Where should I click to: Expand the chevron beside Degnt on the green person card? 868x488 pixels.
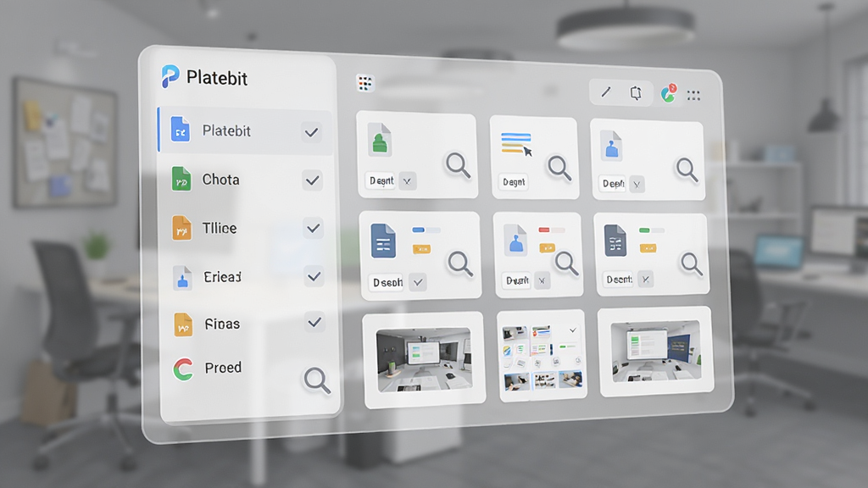click(x=408, y=181)
